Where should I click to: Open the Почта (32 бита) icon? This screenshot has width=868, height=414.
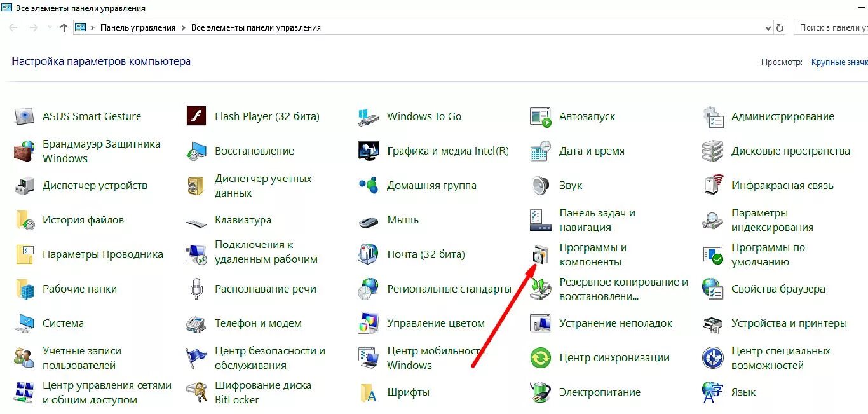click(369, 254)
